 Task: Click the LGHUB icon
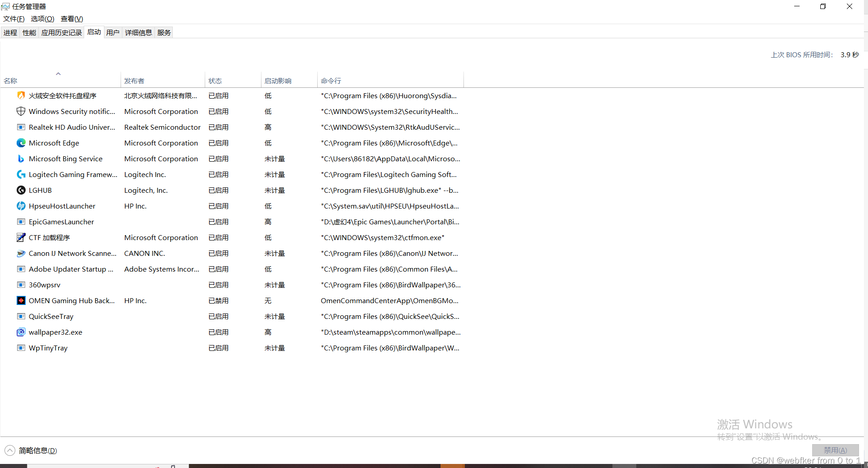click(21, 190)
